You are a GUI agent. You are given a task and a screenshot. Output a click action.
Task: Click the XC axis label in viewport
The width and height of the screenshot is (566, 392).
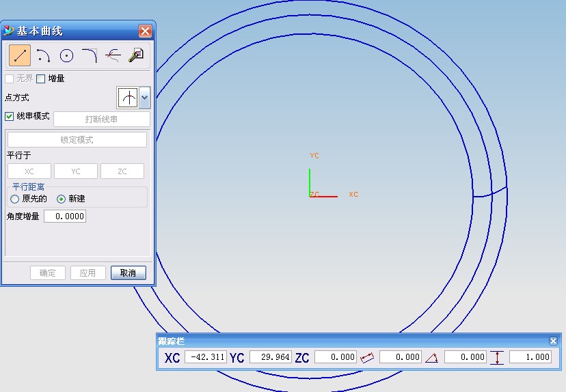[x=353, y=194]
